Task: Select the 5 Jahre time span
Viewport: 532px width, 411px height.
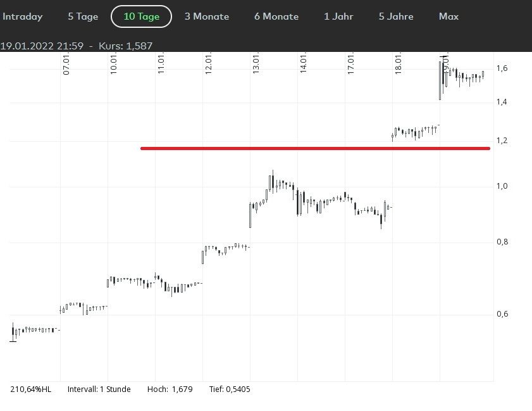Action: coord(396,16)
